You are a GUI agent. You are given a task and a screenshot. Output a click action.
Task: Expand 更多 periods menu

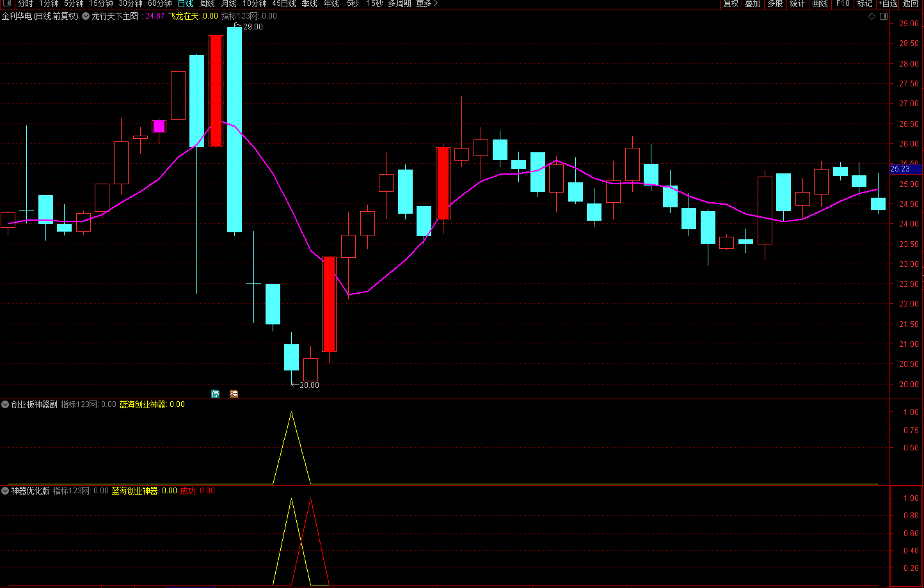pos(427,4)
